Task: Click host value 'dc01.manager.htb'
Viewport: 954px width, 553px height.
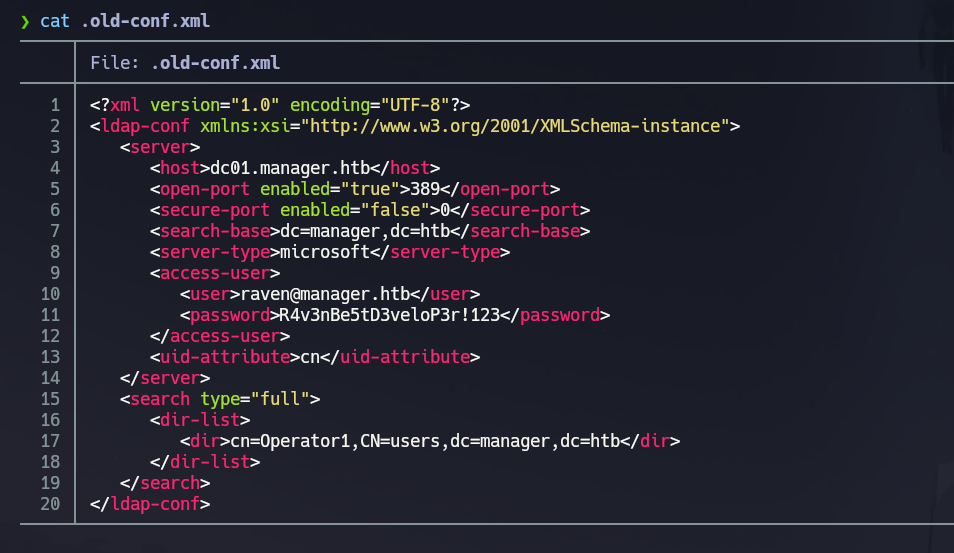Action: tap(290, 168)
